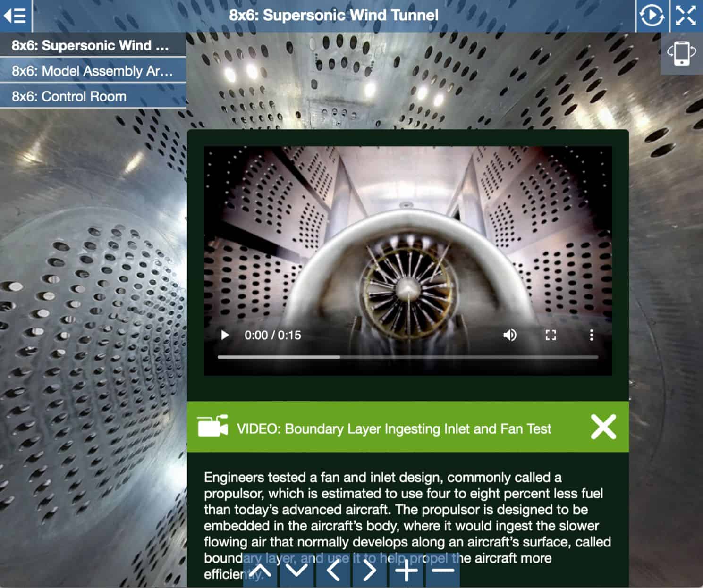Enable mobile gyroscope view icon

tap(681, 53)
